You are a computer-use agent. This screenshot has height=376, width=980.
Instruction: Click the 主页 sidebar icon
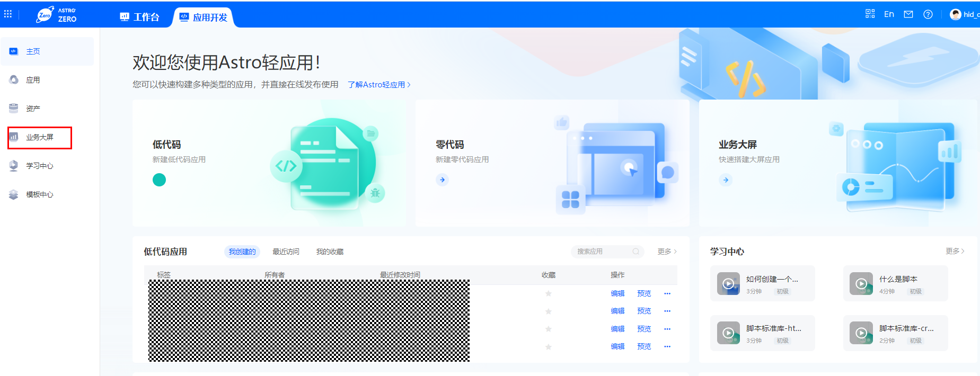14,51
